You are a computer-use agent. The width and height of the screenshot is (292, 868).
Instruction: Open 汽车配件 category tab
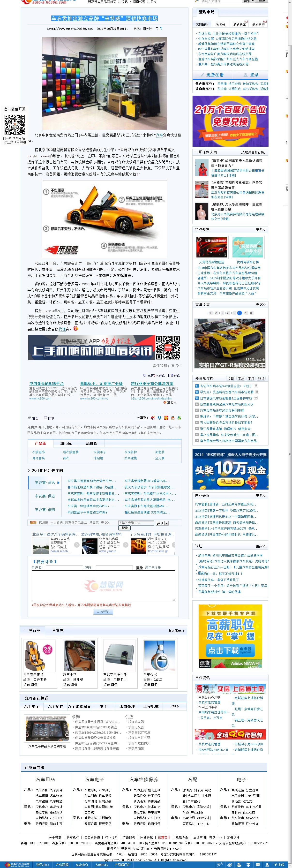[56, 706]
